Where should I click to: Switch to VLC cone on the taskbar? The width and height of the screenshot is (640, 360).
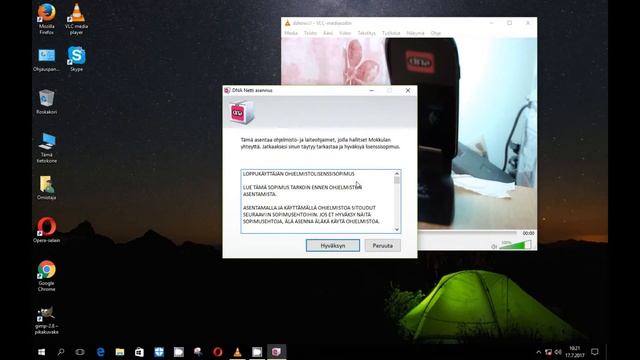pyautogui.click(x=237, y=352)
